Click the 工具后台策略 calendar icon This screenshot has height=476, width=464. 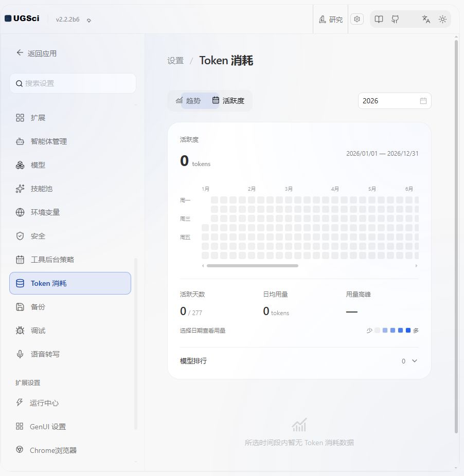pos(20,260)
